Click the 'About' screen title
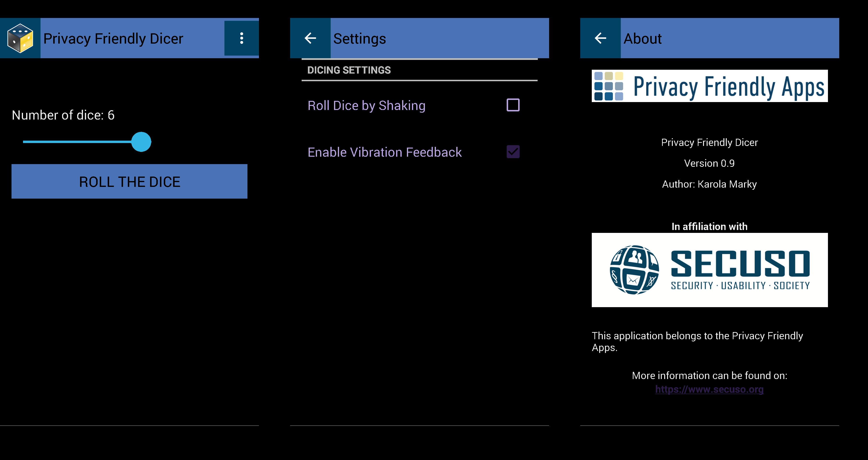Viewport: 868px width, 460px height. pyautogui.click(x=643, y=39)
